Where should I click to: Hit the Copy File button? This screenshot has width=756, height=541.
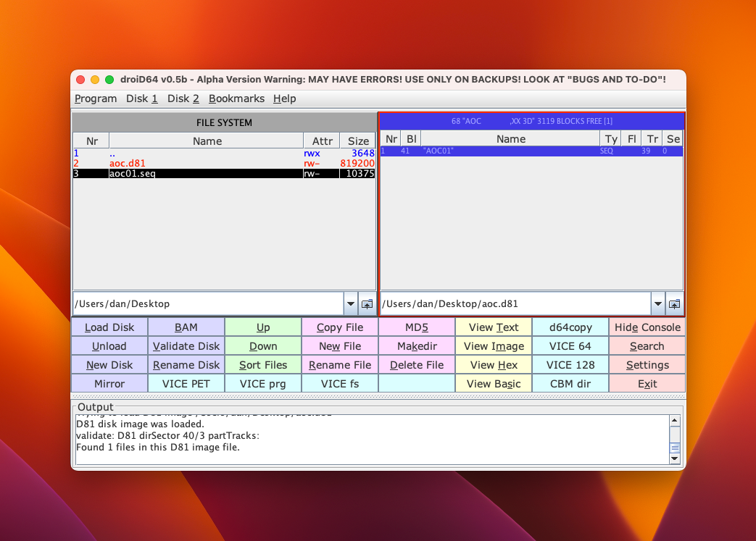(x=340, y=327)
